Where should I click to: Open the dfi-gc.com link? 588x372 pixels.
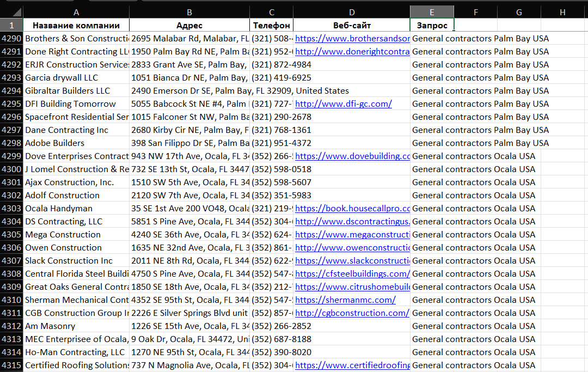344,104
